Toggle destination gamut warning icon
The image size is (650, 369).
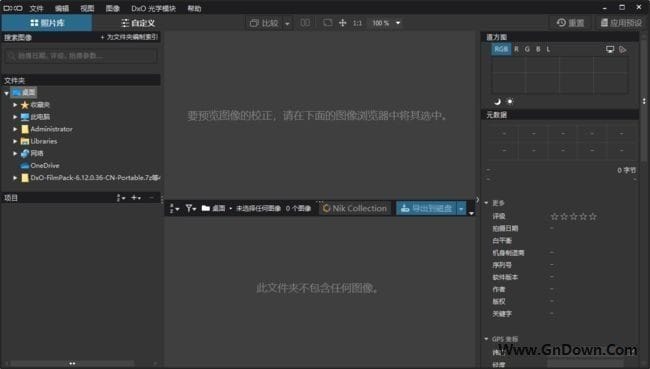(x=623, y=49)
